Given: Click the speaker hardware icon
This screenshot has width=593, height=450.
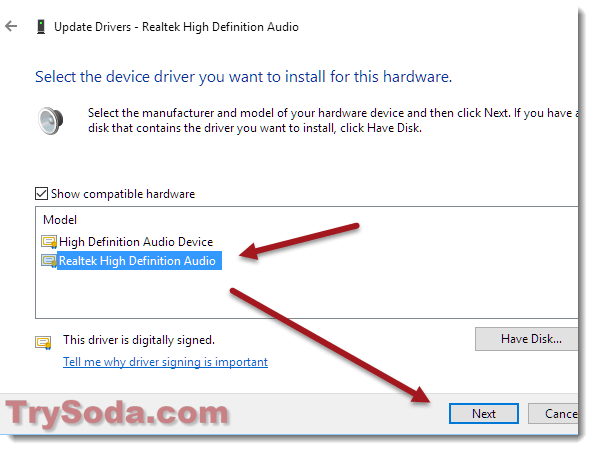Looking at the screenshot, I should (51, 121).
